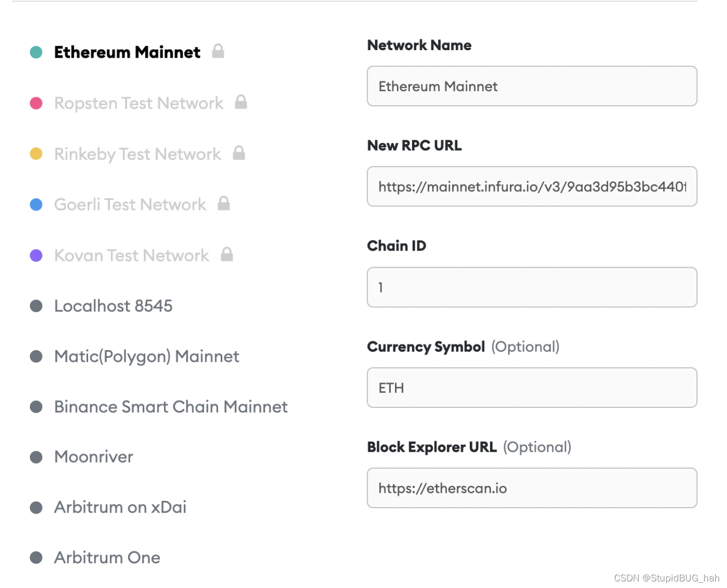The image size is (727, 588).
Task: Click the purple dot for Kovan network
Action: click(36, 255)
